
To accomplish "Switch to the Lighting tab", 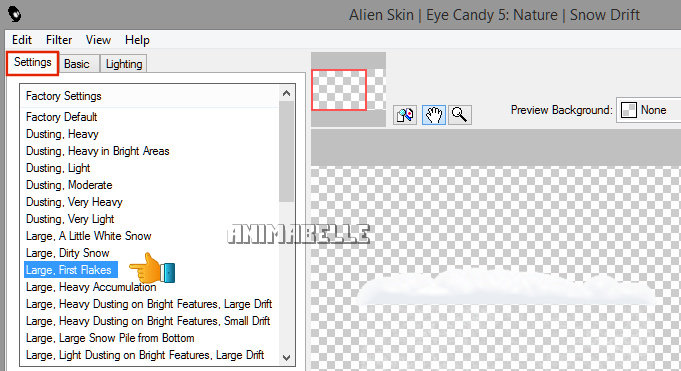I will [124, 64].
